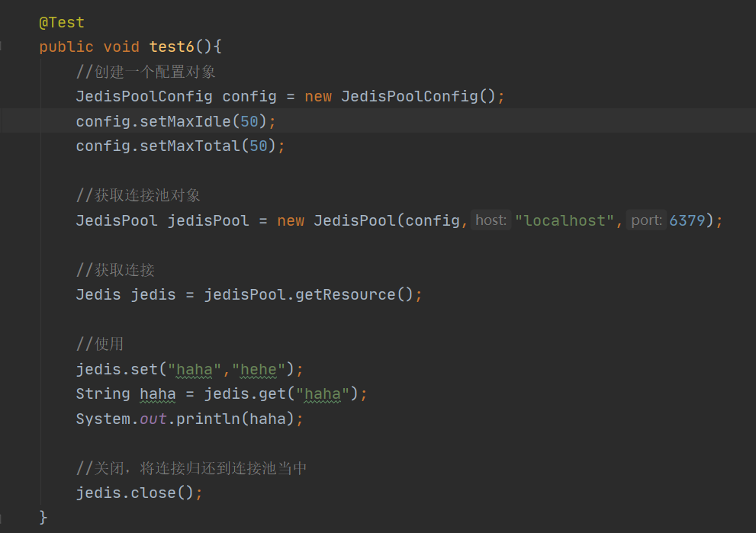This screenshot has width=756, height=533.
Task: Click the "hehe" string in jedis.set
Action: pos(259,370)
